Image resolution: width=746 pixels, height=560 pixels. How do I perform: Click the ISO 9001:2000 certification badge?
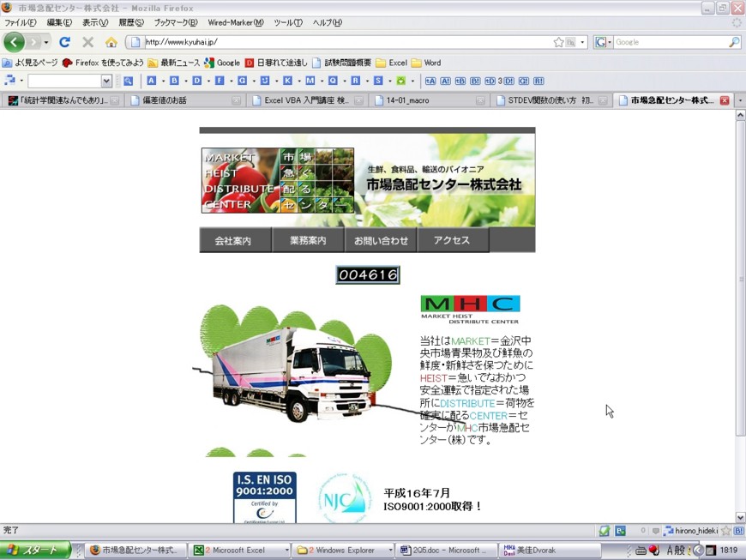pyautogui.click(x=264, y=497)
